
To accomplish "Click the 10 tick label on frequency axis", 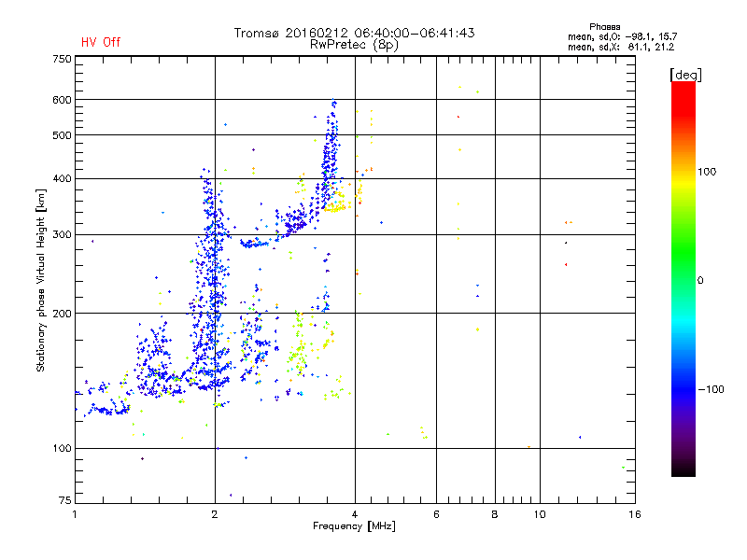I will click(x=540, y=514).
